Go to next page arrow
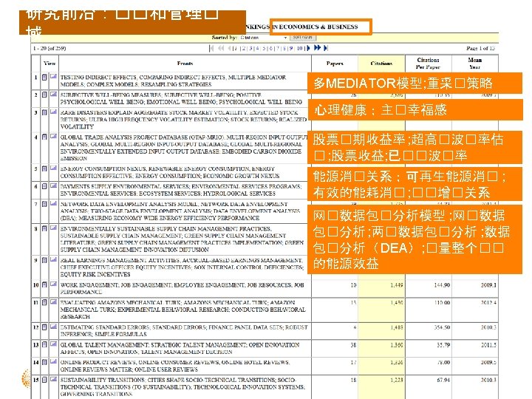 [x=308, y=48]
